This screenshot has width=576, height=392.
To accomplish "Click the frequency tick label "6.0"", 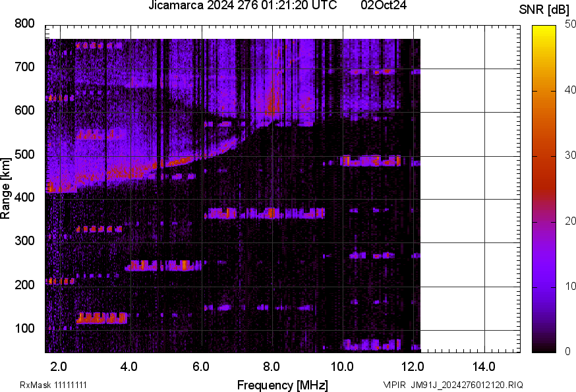I will click(x=200, y=366).
